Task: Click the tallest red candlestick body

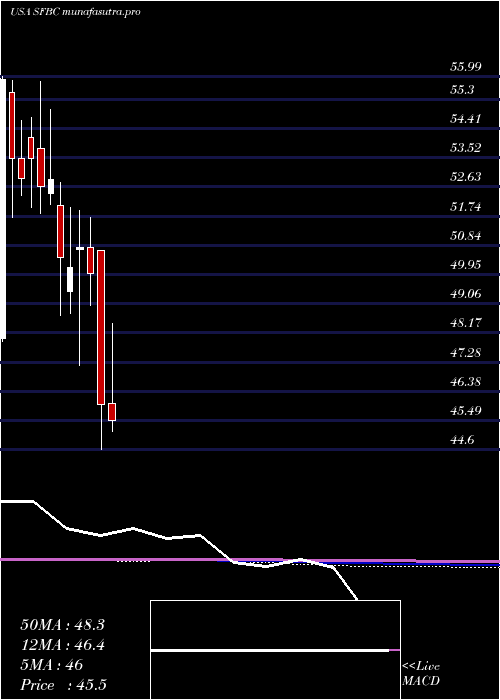Action: pos(101,328)
